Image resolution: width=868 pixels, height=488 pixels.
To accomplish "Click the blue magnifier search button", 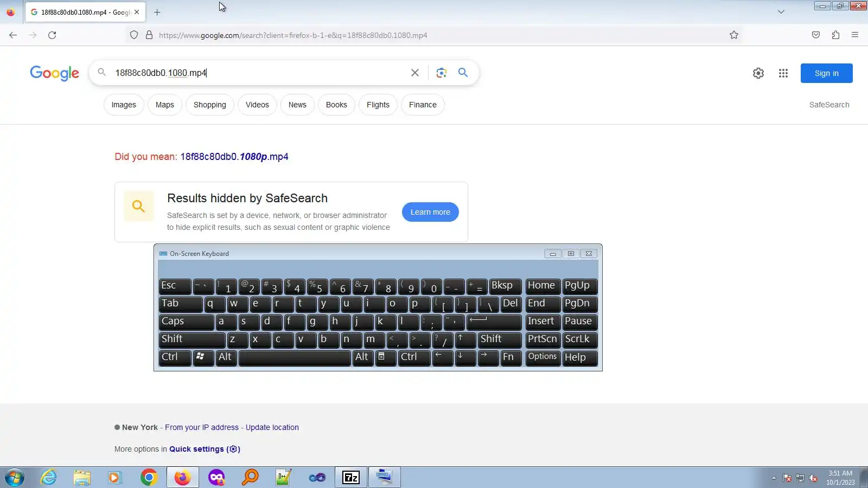I will click(x=463, y=73).
